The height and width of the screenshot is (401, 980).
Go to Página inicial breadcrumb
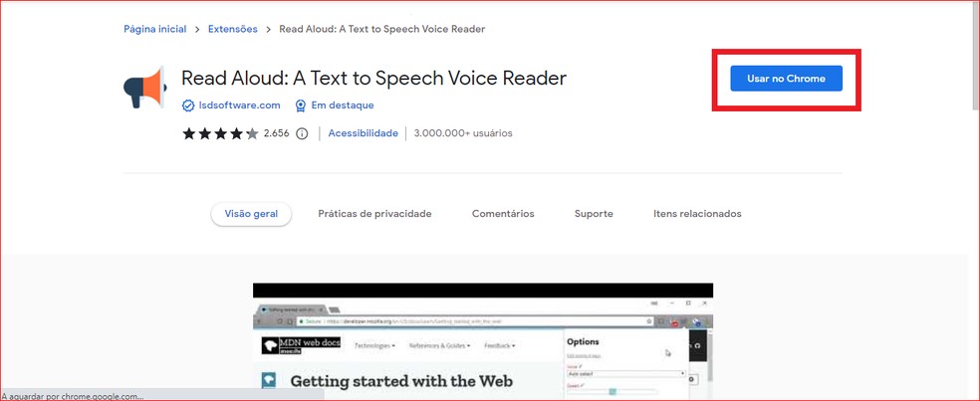pyautogui.click(x=155, y=29)
